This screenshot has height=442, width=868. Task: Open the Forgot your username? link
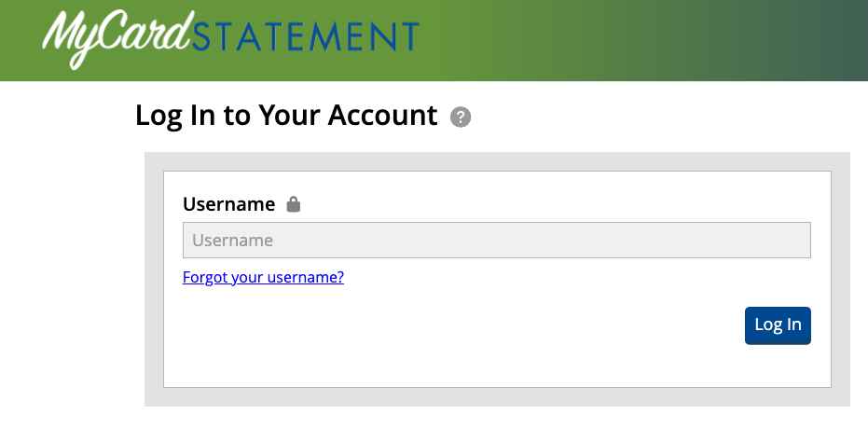[x=263, y=277]
